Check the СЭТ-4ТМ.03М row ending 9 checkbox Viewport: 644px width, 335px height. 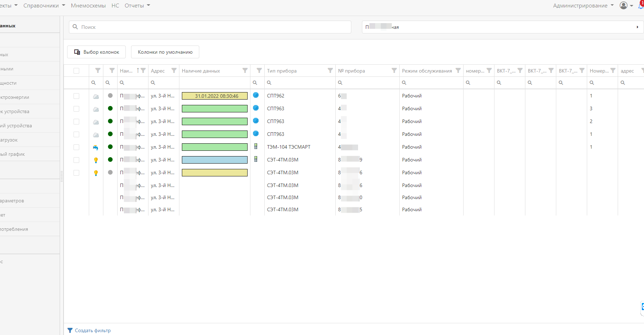pyautogui.click(x=76, y=160)
